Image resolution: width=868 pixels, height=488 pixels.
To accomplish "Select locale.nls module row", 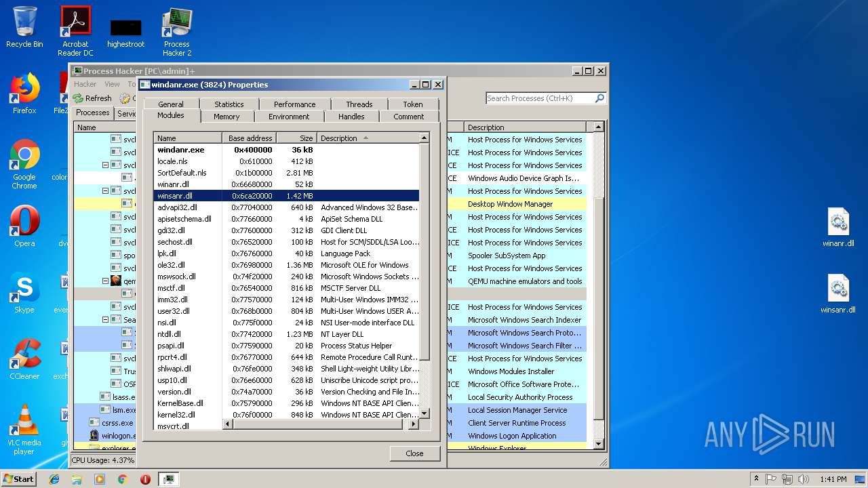I will pos(287,161).
